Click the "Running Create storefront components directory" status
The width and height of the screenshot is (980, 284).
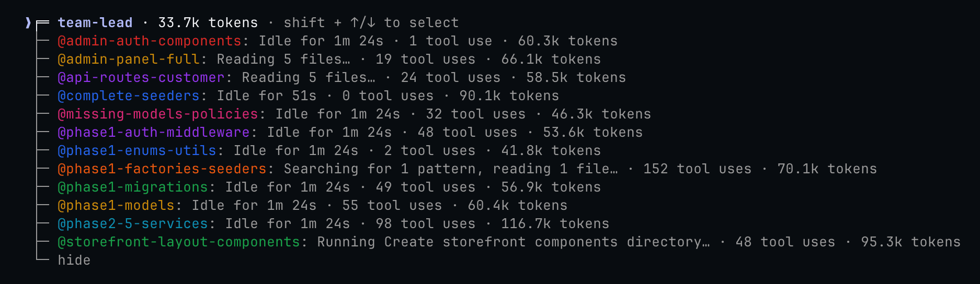(513, 242)
